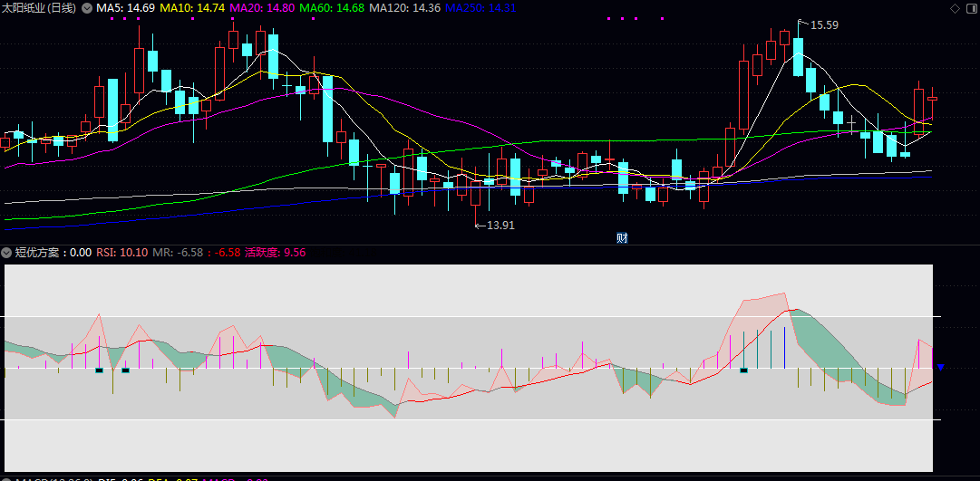Click the latest red candlestick on the chart
The image size is (980, 481).
[932, 99]
